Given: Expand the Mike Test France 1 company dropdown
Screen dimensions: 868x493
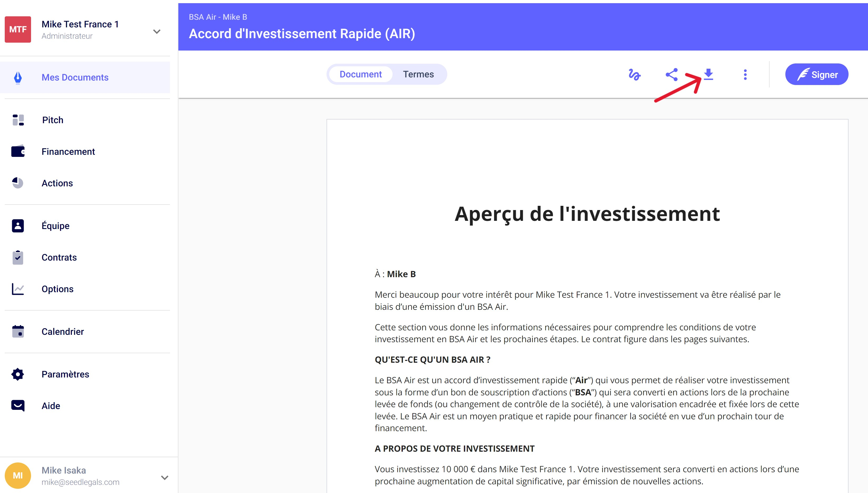Looking at the screenshot, I should pyautogui.click(x=156, y=32).
